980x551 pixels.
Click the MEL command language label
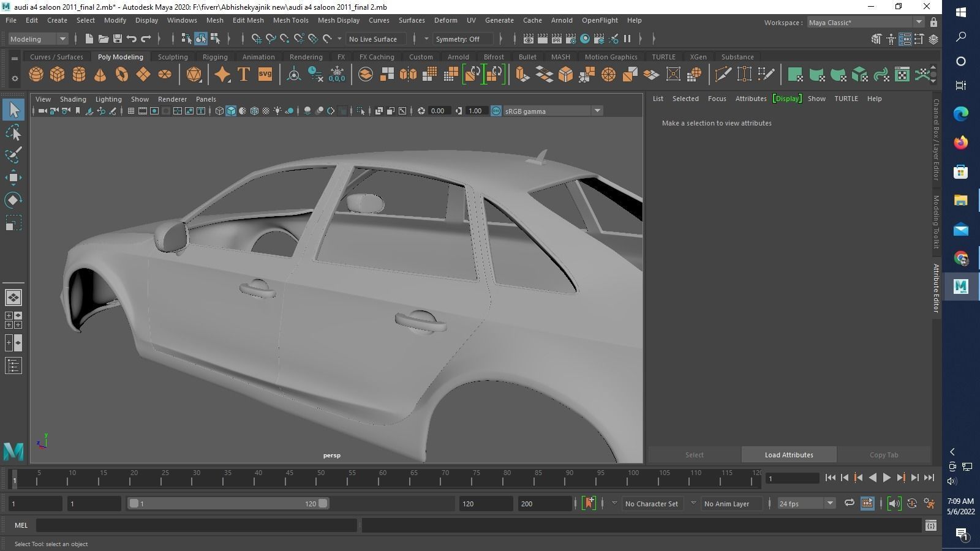21,525
